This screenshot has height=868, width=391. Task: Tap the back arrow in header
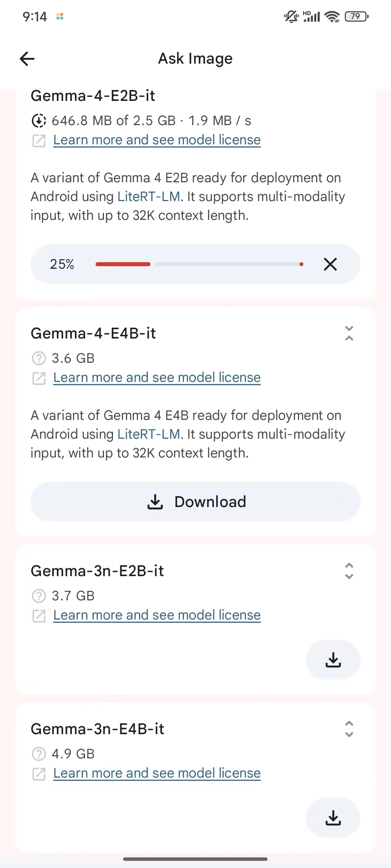point(27,59)
